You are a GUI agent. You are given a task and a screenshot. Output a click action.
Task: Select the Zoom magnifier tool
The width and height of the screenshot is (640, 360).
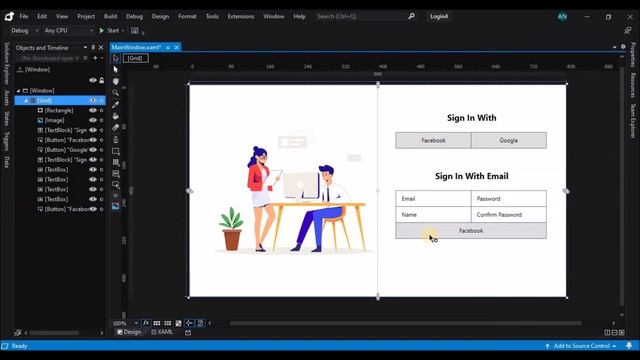click(x=116, y=93)
